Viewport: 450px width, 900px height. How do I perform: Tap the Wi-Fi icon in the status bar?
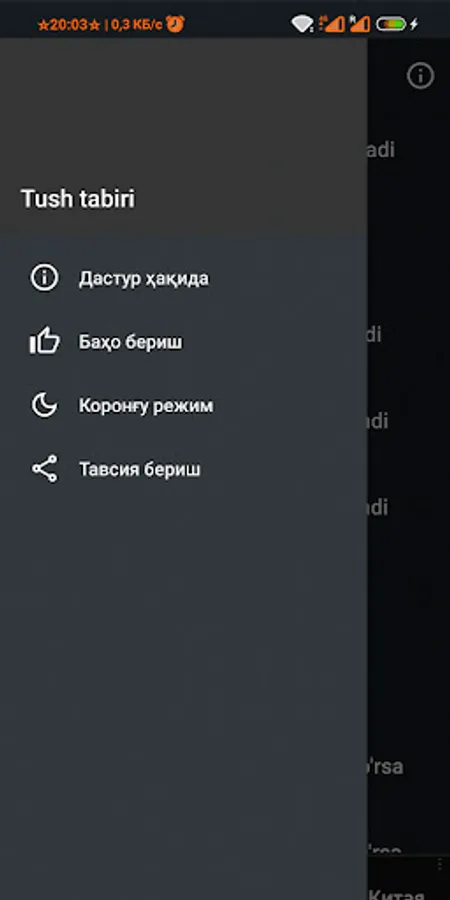(302, 24)
